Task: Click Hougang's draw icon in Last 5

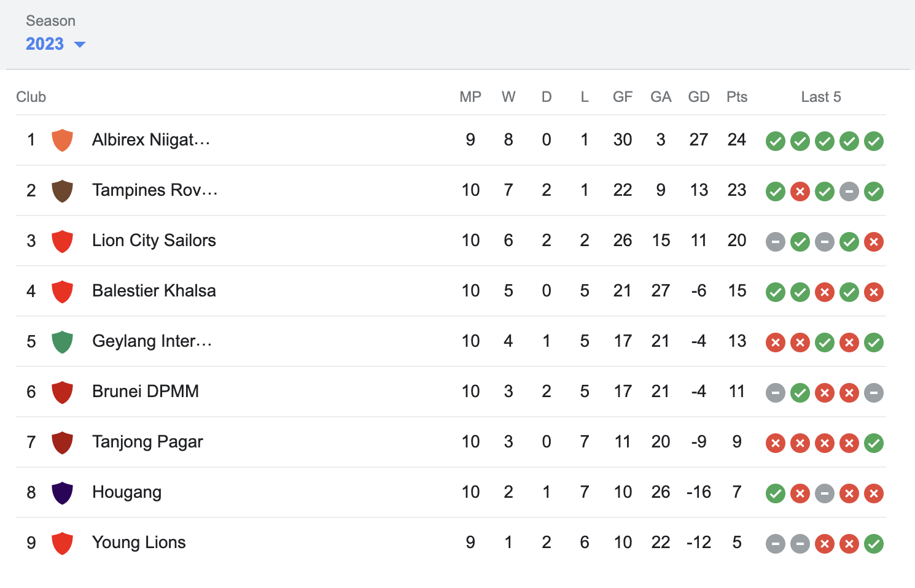Action: (824, 493)
